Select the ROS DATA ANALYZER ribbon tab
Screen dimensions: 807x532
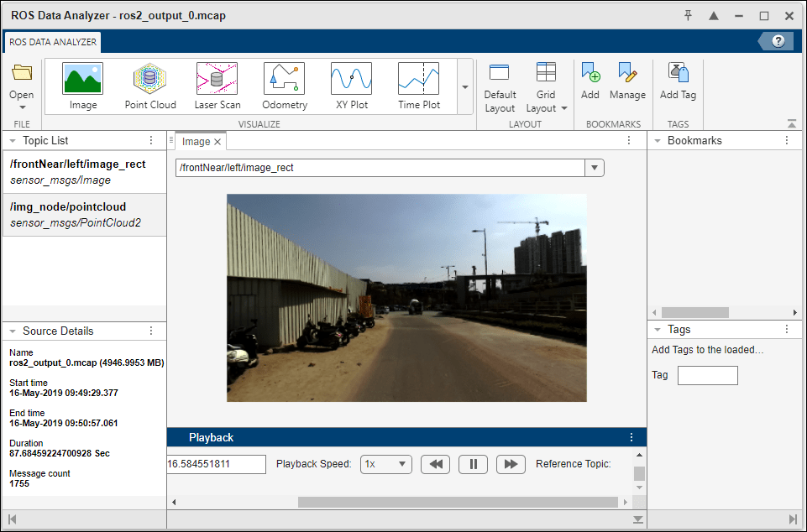point(53,42)
